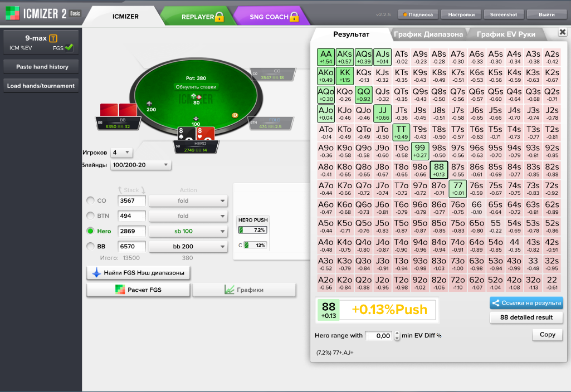The width and height of the screenshot is (571, 392).
Task: Click the share icon on result link button
Action: (x=495, y=303)
